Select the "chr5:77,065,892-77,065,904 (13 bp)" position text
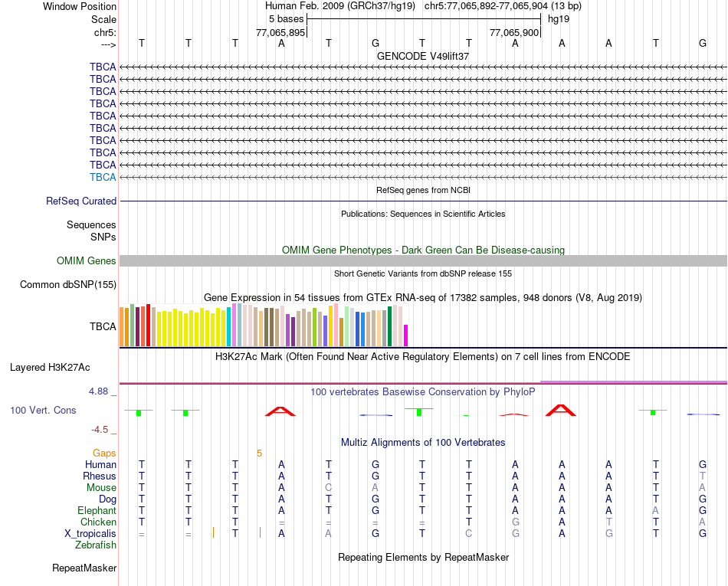Viewport: 728px width, 586px height. click(x=503, y=6)
